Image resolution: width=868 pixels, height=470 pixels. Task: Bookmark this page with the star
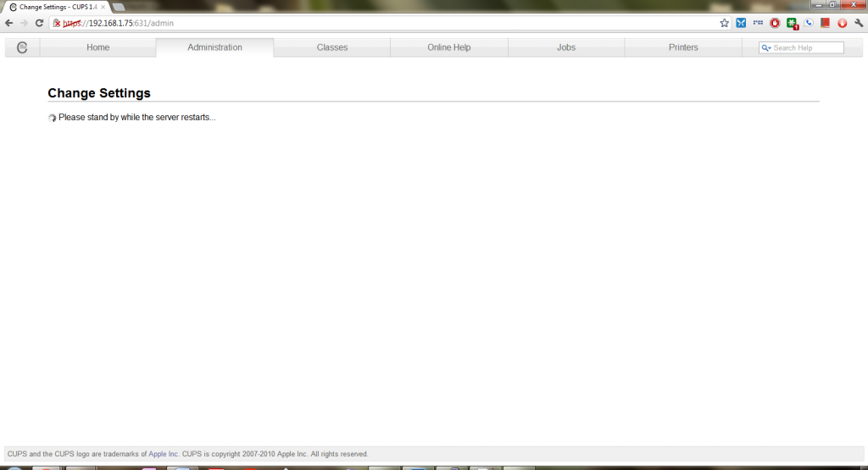pos(724,23)
